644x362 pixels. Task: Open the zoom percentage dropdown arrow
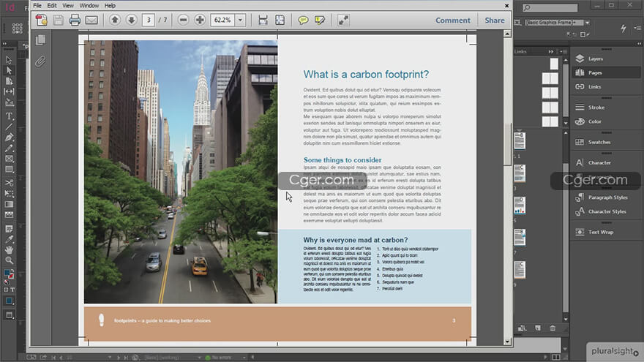(x=240, y=20)
